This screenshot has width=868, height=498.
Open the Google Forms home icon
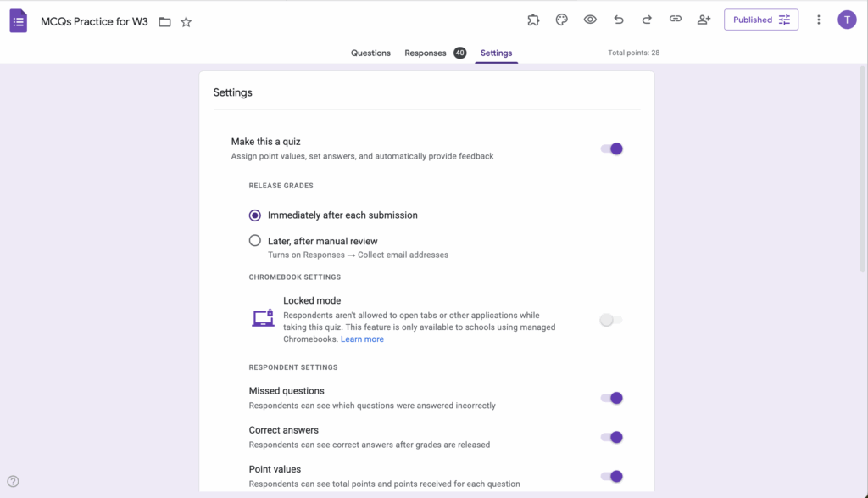(x=19, y=21)
